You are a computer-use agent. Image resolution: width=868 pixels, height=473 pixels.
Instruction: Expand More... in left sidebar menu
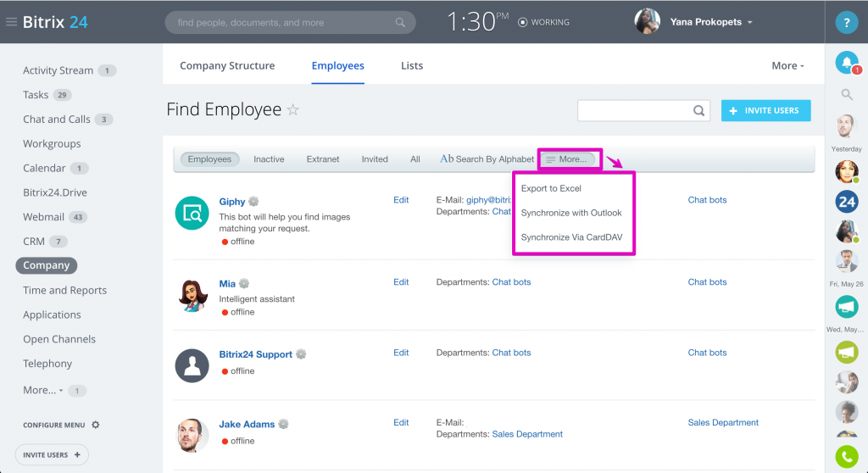[42, 390]
